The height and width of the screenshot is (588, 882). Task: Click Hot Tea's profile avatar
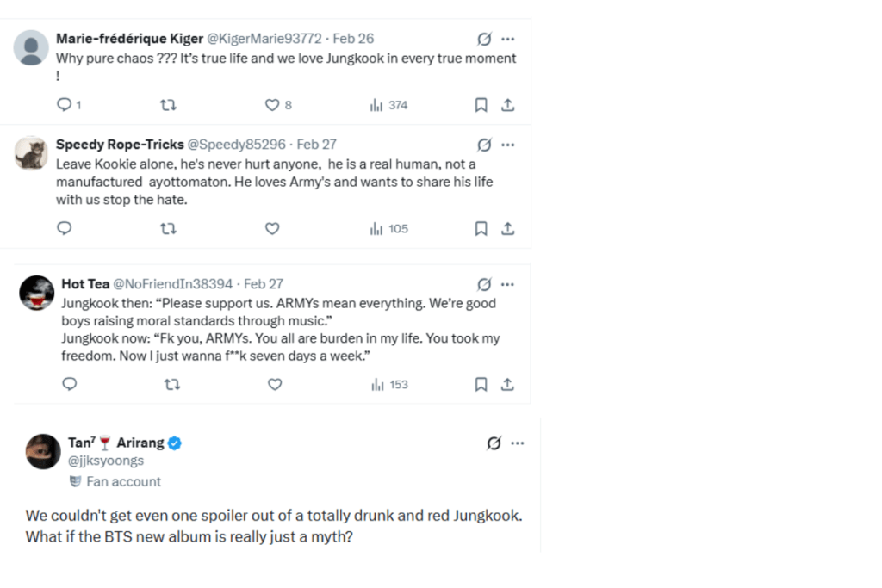(x=36, y=292)
